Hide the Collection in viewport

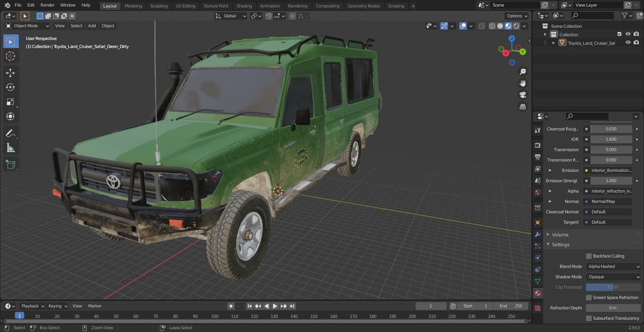[628, 34]
